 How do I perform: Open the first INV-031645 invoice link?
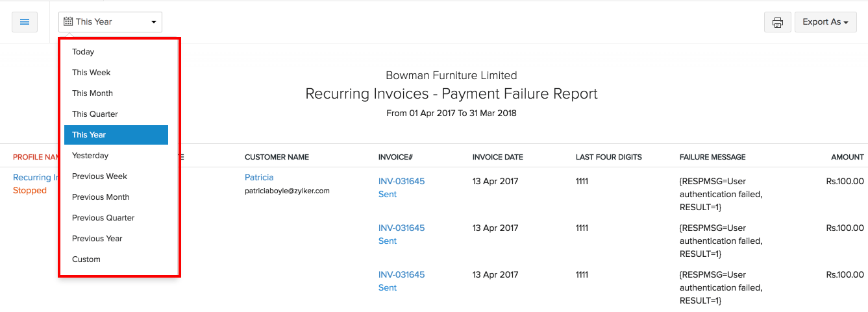[x=401, y=182]
